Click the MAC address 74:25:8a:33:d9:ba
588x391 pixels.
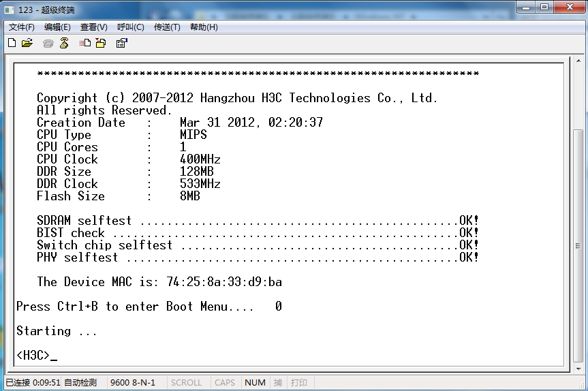(x=224, y=281)
